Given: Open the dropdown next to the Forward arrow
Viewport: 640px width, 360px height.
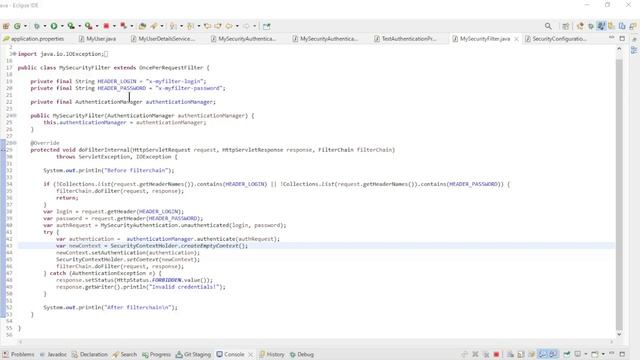Looking at the screenshot, I should (254, 26).
